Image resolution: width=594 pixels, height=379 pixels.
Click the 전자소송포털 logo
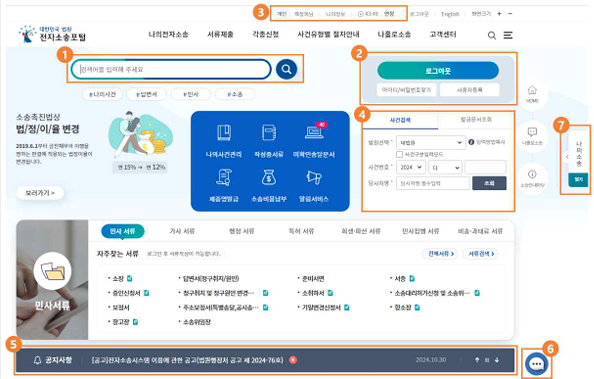(x=52, y=34)
